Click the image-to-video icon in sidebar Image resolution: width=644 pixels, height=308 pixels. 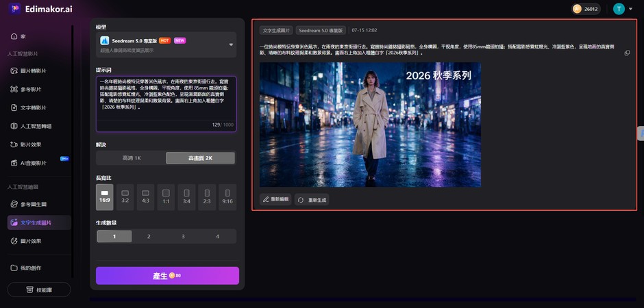[x=14, y=70]
